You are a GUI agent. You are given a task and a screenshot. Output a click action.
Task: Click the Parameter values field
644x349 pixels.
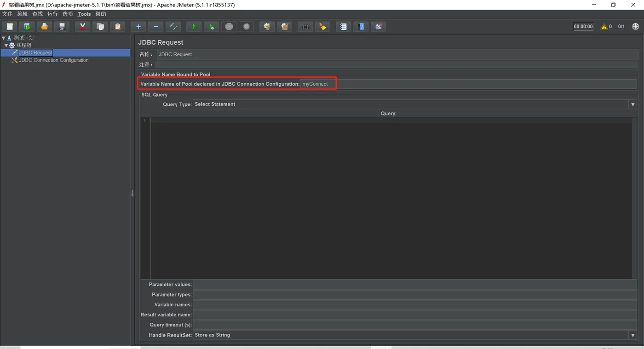[415, 285]
